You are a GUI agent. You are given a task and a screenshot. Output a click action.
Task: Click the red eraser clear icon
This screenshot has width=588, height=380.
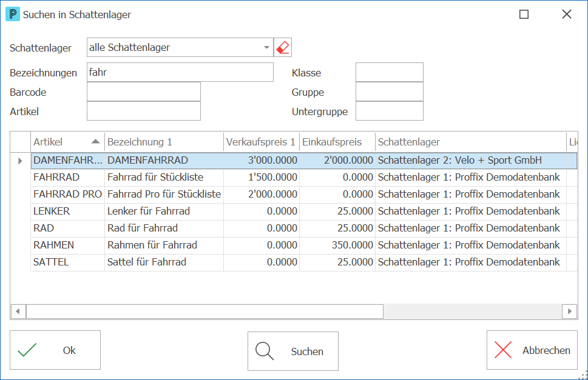point(283,47)
